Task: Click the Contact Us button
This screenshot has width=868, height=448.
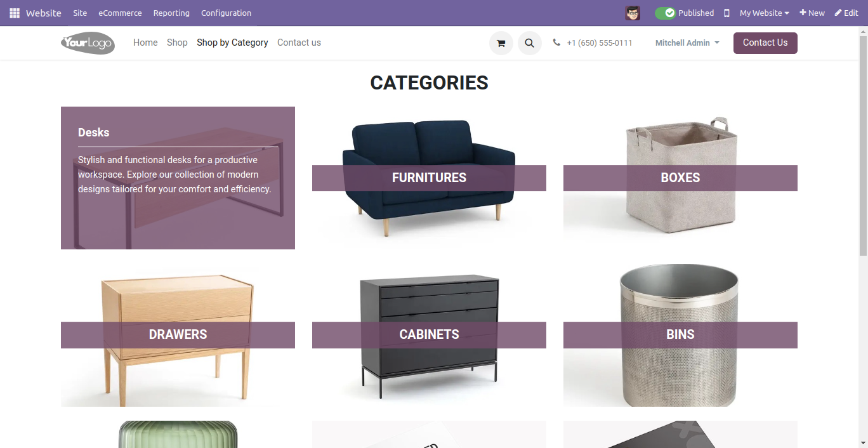Action: [x=765, y=43]
